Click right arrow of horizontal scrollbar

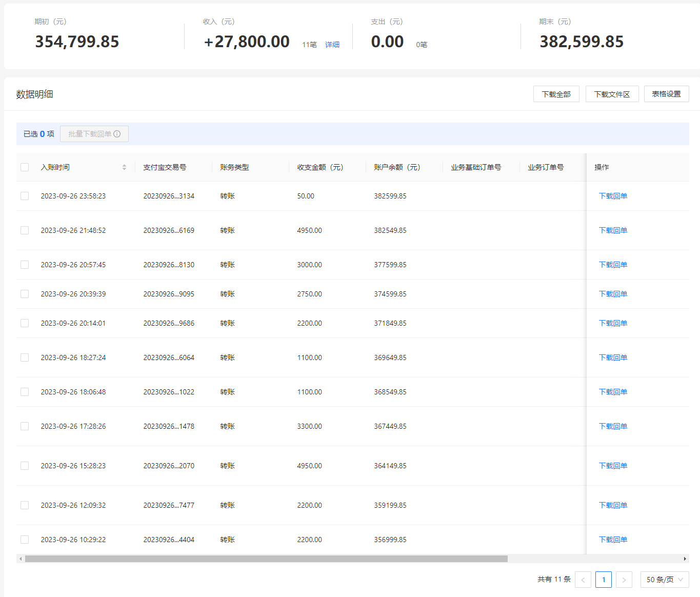[685, 559]
